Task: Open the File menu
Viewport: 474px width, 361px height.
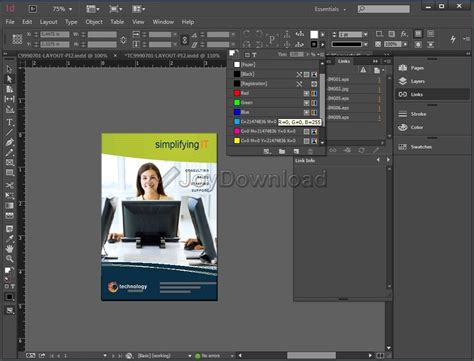Action: tap(10, 22)
